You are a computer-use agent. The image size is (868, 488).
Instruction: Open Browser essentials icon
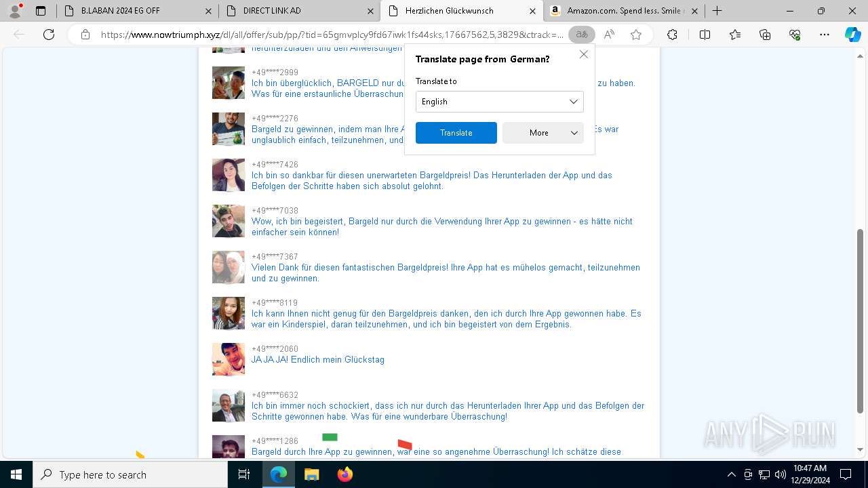(795, 35)
